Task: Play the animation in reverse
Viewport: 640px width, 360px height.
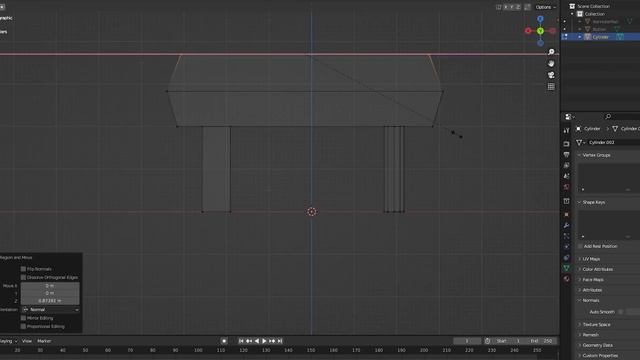Action: tap(257, 341)
